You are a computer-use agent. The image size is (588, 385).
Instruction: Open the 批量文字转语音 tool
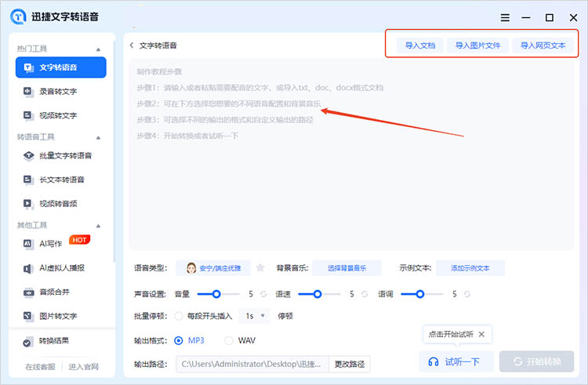coord(60,155)
